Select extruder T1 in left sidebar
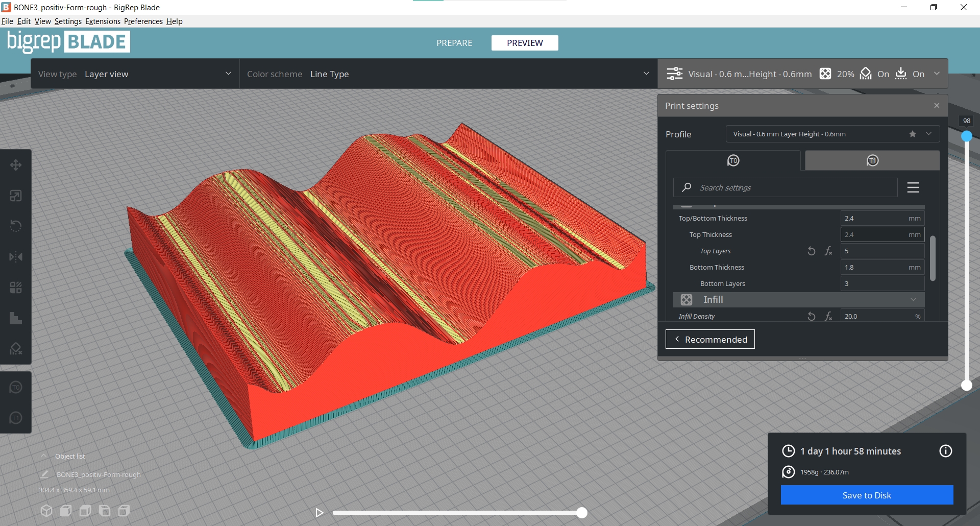Screen dimensions: 980x526 (16, 418)
